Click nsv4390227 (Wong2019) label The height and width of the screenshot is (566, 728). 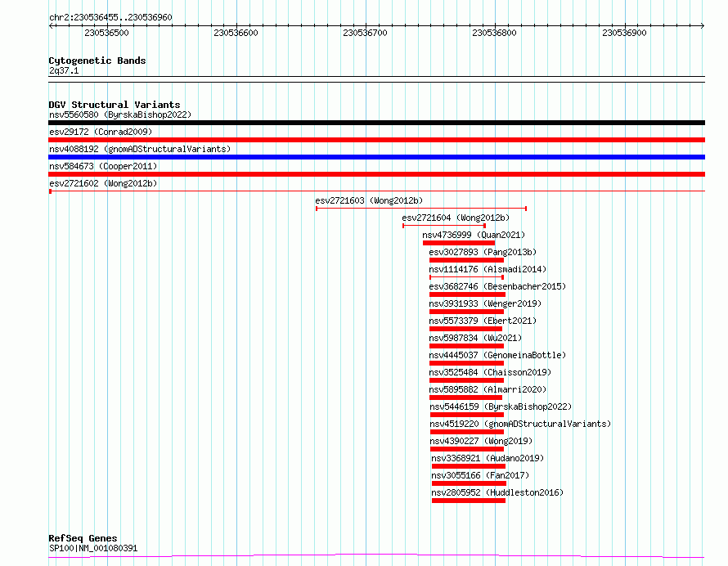click(x=482, y=441)
